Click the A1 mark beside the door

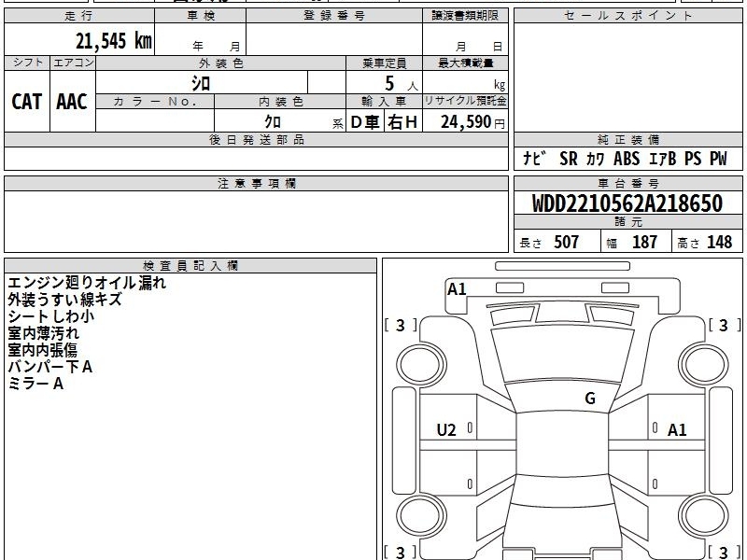(677, 430)
